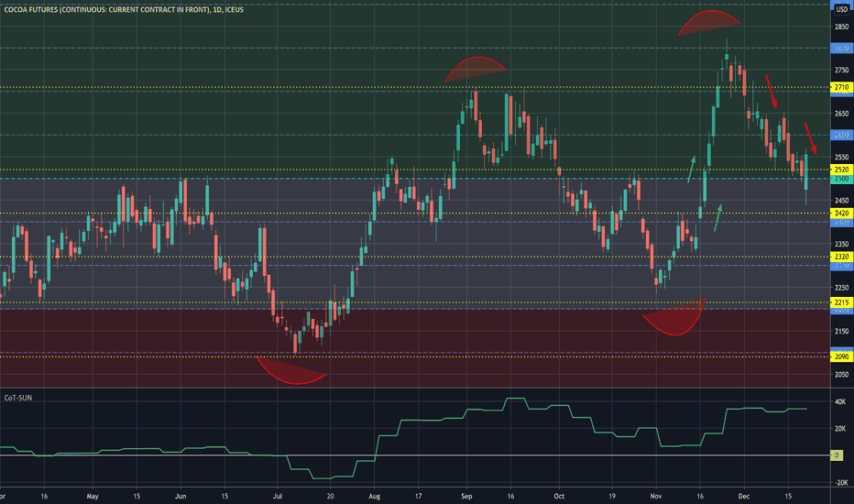Select the yellow 2320 price label
Image resolution: width=854 pixels, height=504 pixels.
tap(841, 257)
